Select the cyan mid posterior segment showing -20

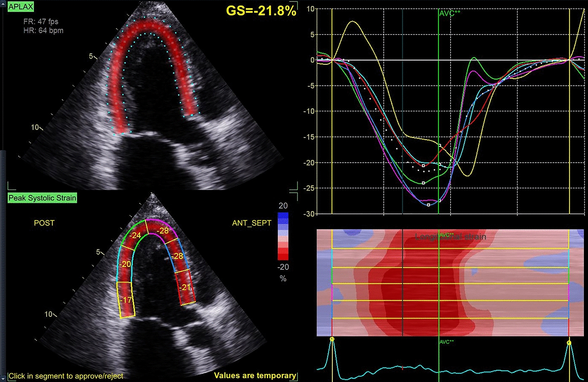(125, 264)
